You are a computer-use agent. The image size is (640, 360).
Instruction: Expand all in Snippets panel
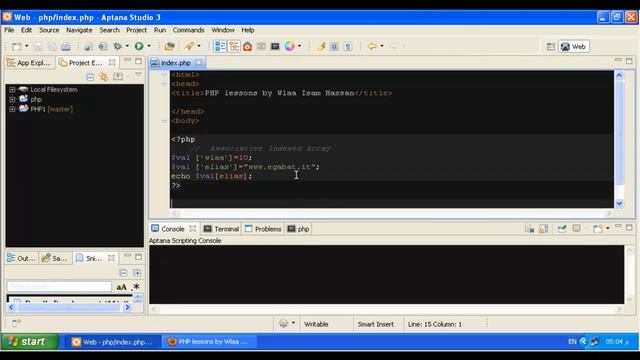click(x=137, y=273)
